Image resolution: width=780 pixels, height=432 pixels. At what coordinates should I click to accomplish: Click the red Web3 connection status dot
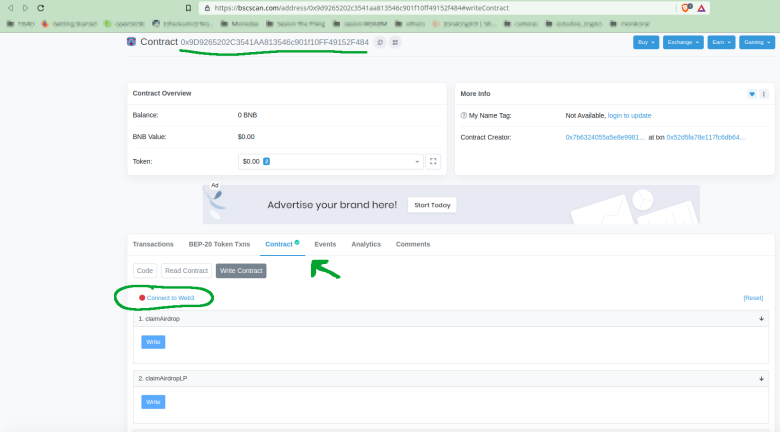142,298
